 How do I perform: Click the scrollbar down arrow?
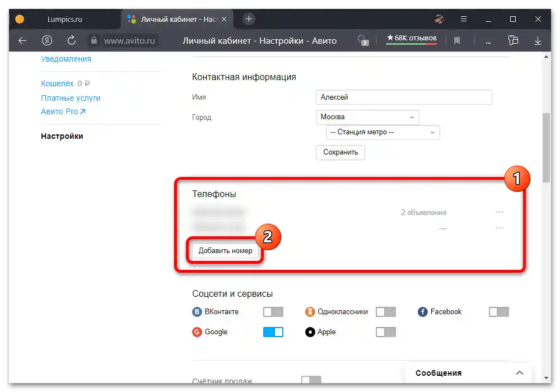tap(546, 378)
